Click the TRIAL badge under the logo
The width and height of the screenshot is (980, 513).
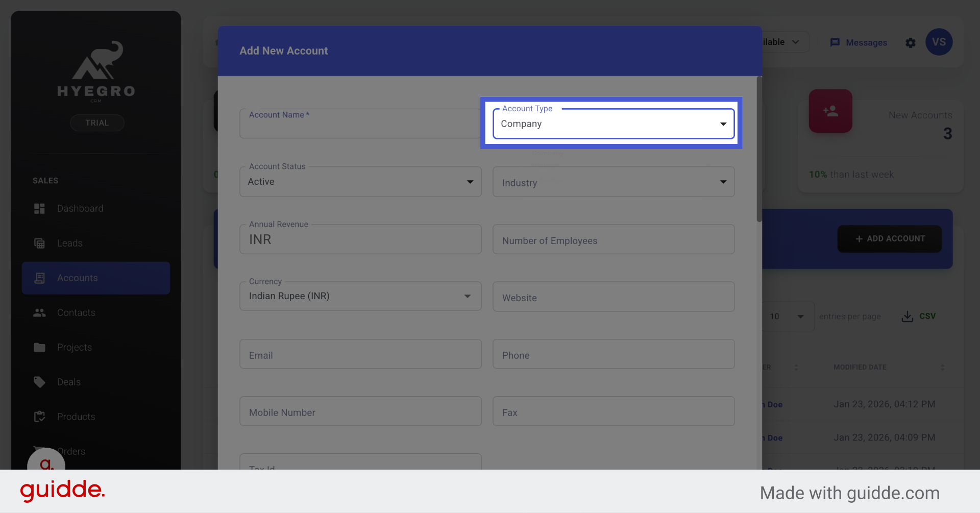[x=97, y=123]
